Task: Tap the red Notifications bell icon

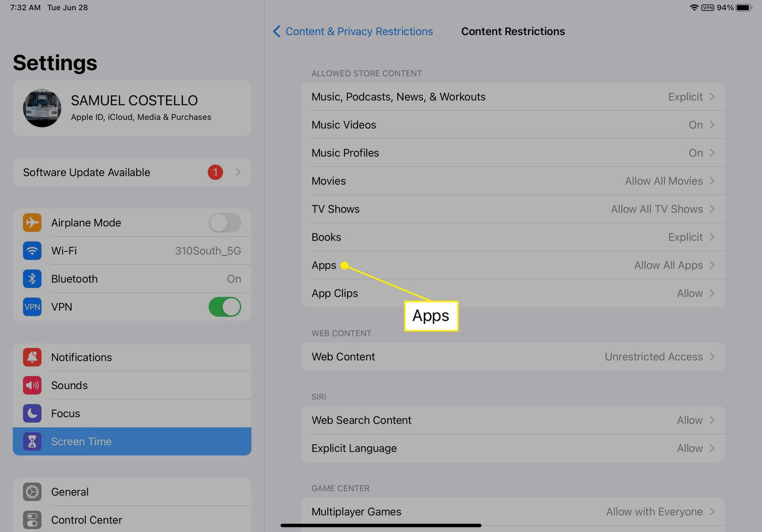Action: [x=32, y=357]
